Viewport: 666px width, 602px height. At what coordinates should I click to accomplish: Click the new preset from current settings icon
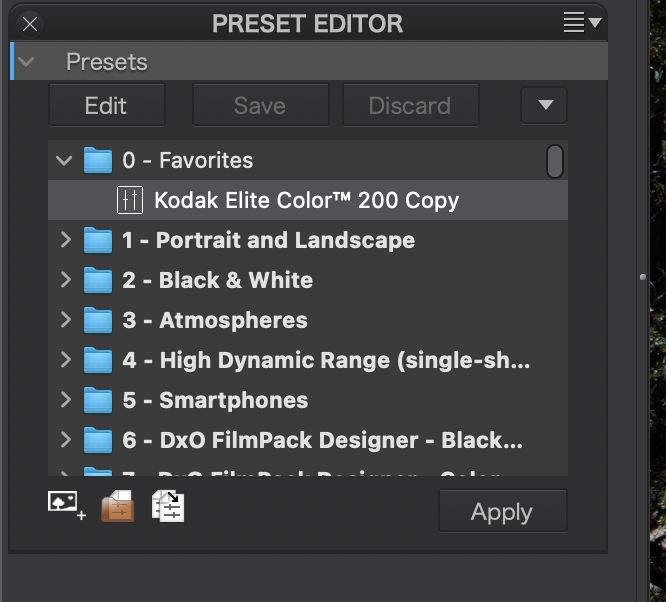pos(66,505)
